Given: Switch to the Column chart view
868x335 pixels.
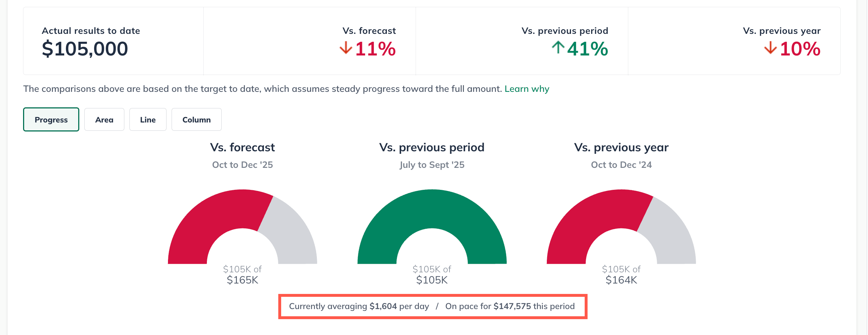Looking at the screenshot, I should [196, 120].
